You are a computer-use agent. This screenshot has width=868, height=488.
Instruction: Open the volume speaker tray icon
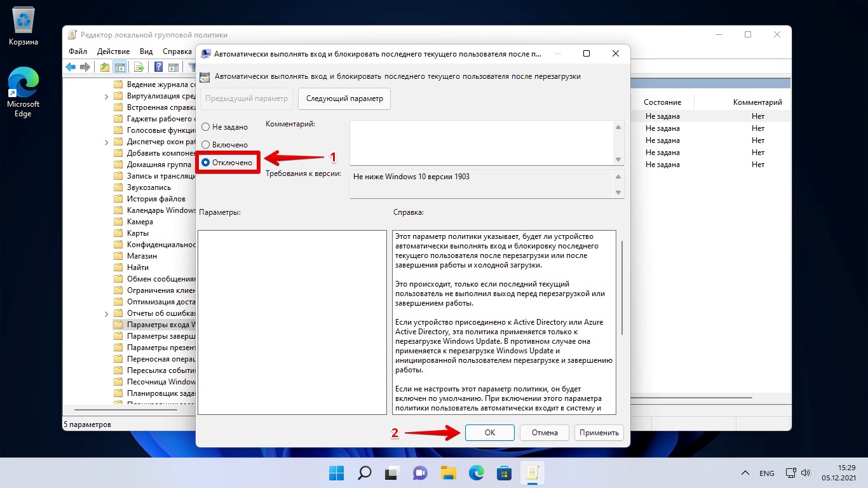(806, 473)
